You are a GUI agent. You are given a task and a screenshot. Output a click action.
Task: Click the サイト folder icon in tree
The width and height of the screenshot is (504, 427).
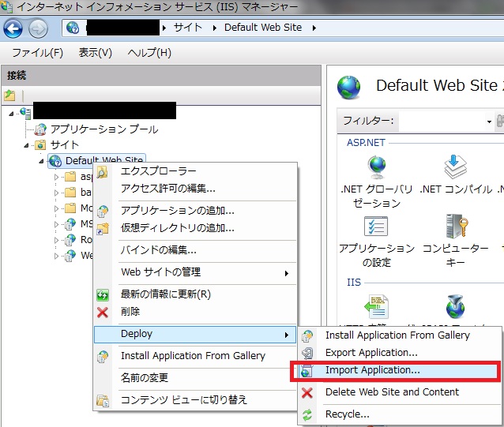pos(40,144)
